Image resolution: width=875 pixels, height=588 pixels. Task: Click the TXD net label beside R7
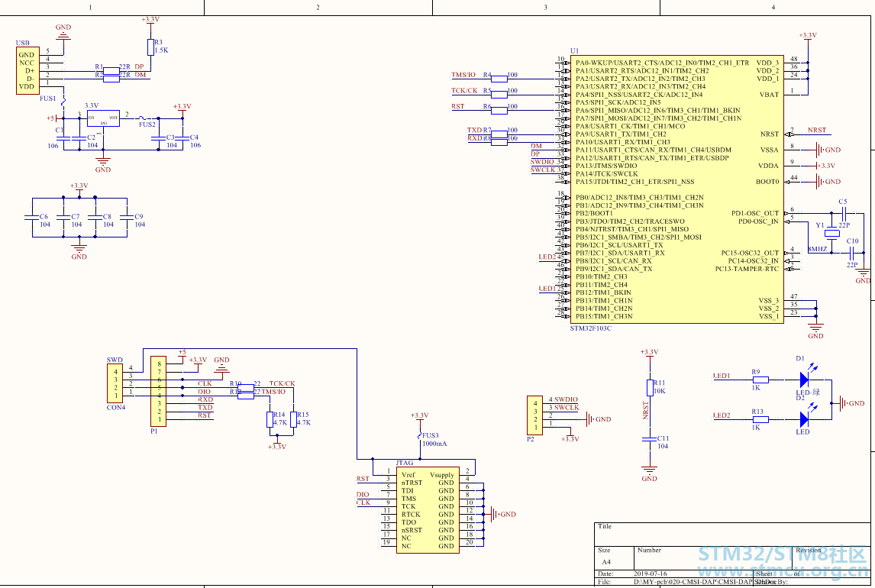[x=474, y=130]
